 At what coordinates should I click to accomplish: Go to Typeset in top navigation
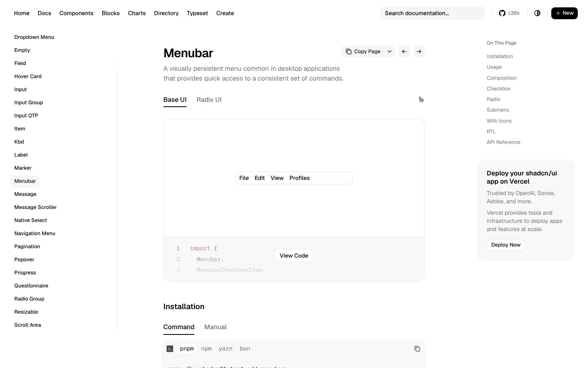(x=197, y=13)
